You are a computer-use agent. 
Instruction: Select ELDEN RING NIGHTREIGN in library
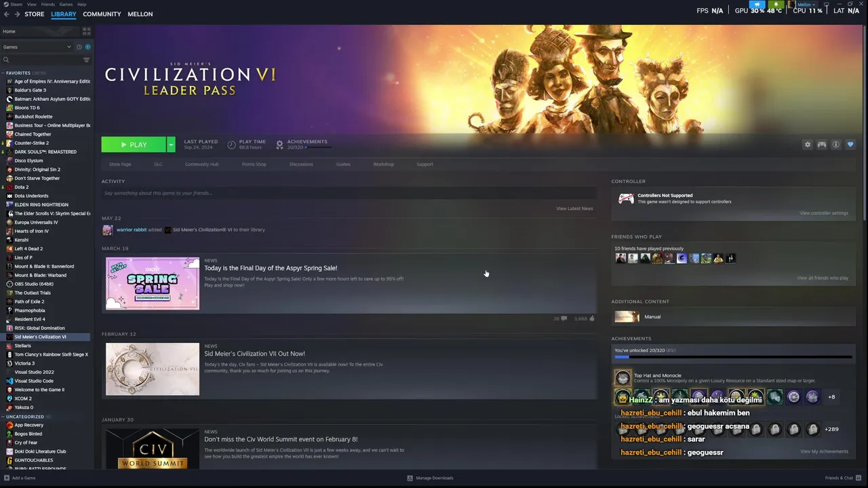pyautogui.click(x=41, y=205)
